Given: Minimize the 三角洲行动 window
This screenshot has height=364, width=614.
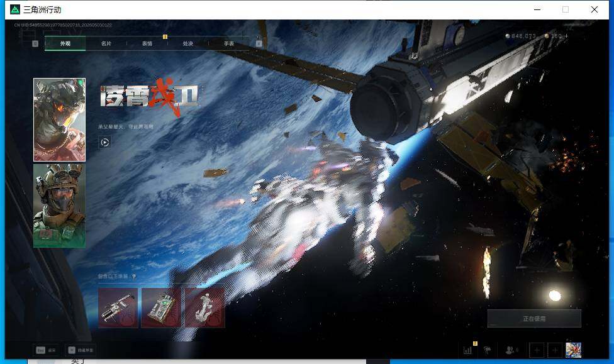Looking at the screenshot, I should [x=537, y=10].
